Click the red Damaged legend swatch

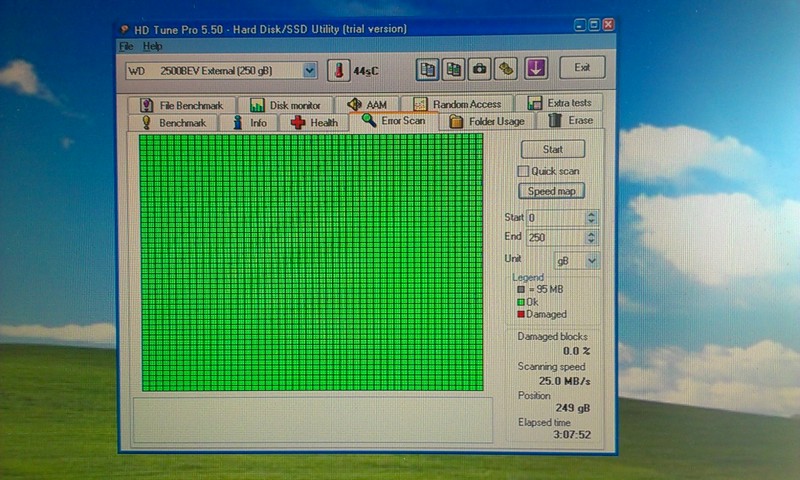[x=521, y=314]
